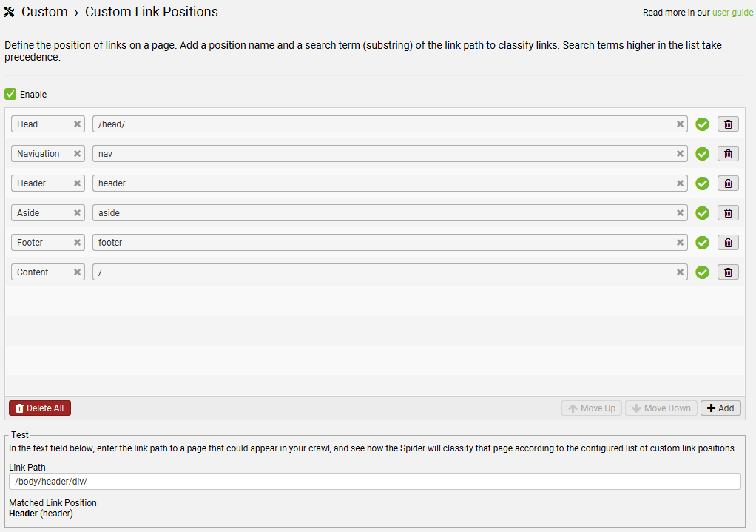Delete the Navigation position row
This screenshot has width=756, height=532.
pyautogui.click(x=728, y=154)
